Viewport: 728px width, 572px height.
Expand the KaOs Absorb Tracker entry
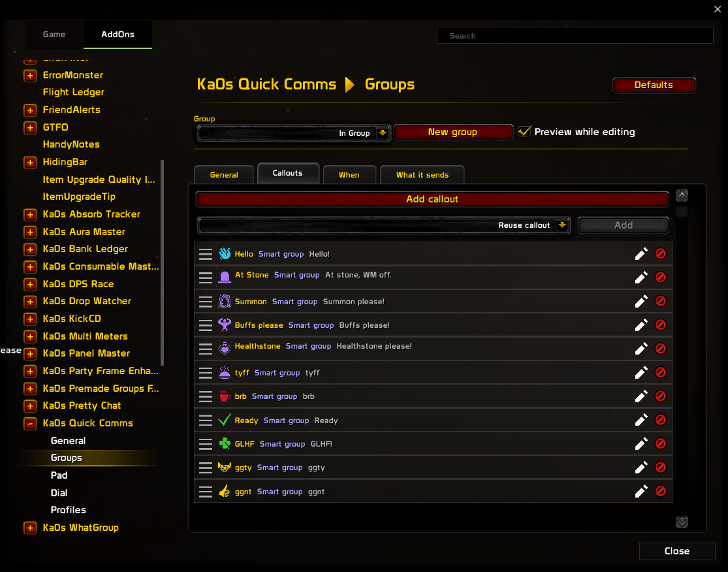30,214
